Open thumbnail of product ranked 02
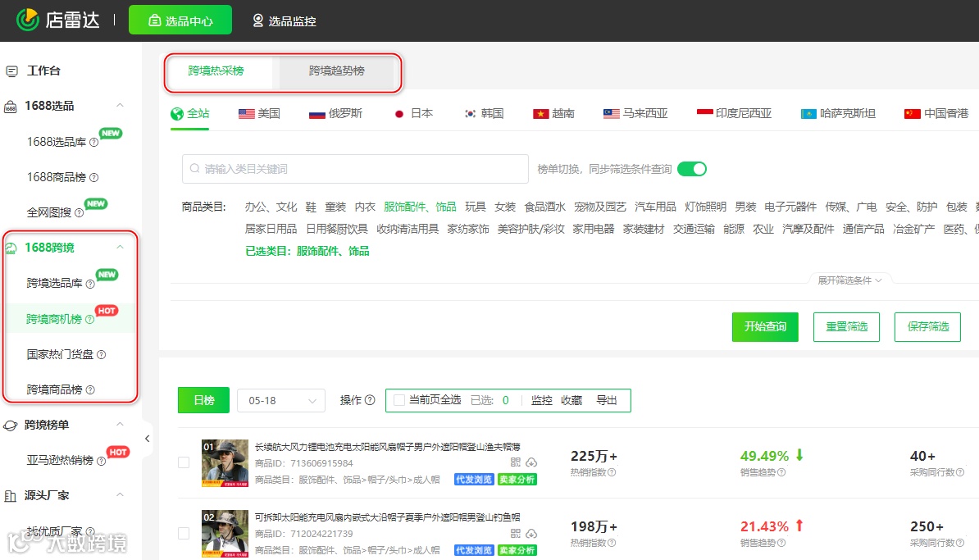The image size is (979, 560). [x=225, y=534]
